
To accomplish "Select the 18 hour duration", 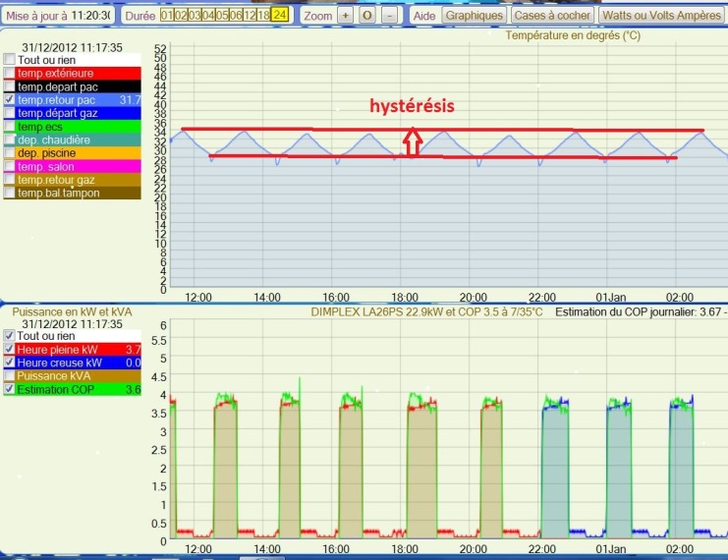I will (x=264, y=16).
